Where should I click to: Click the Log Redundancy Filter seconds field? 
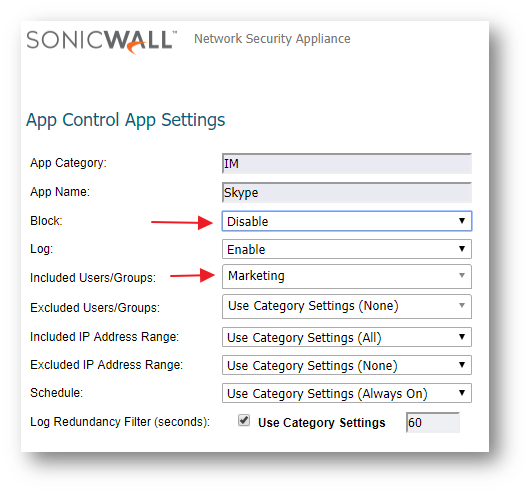pyautogui.click(x=433, y=422)
